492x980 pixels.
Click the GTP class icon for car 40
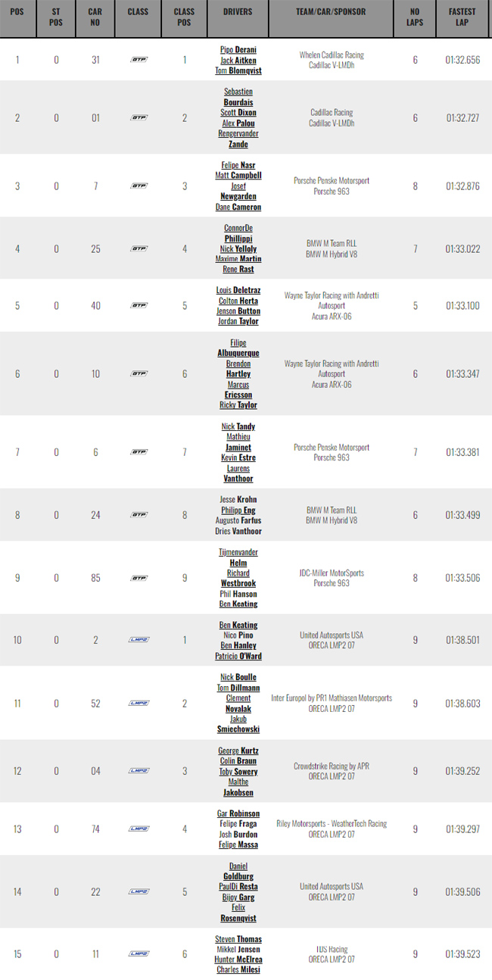(139, 306)
